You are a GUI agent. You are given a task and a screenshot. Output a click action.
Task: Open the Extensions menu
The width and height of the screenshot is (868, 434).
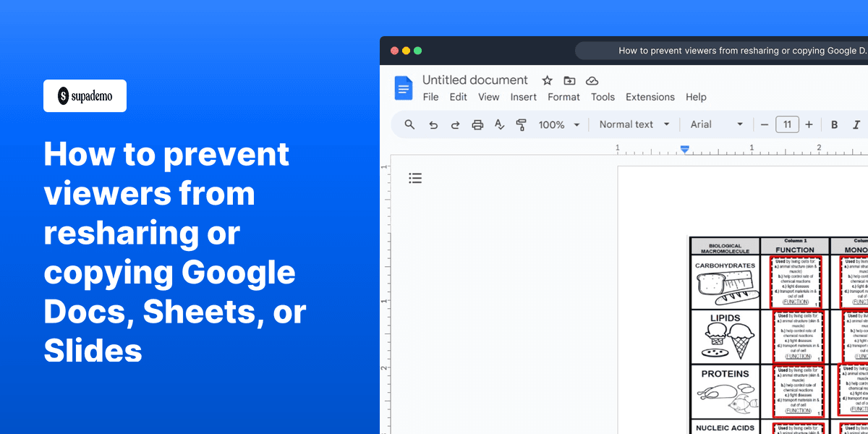coord(650,97)
